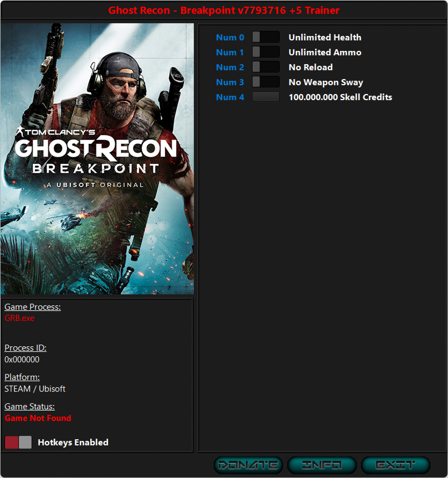Click the Game Status heading

30,406
